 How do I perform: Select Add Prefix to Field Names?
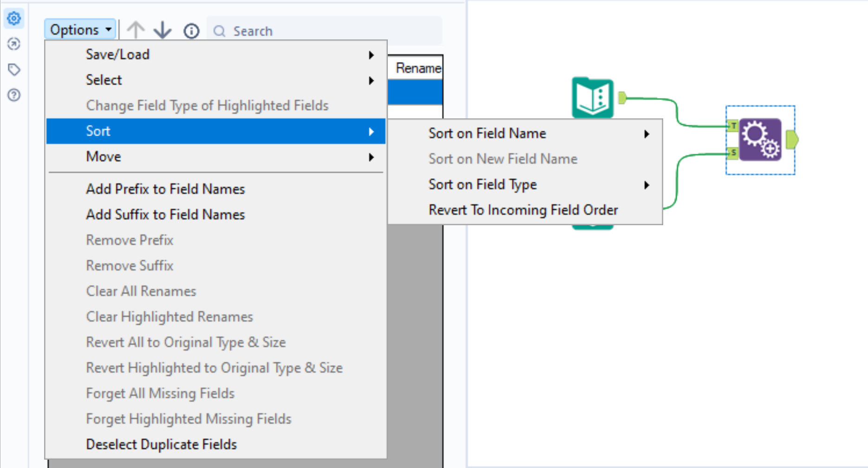point(165,189)
